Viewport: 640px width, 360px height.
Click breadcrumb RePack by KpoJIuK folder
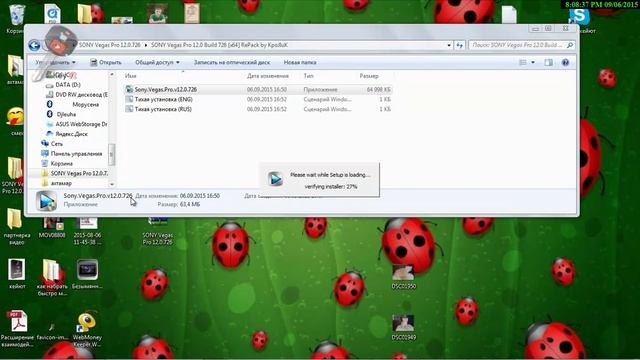click(x=220, y=45)
